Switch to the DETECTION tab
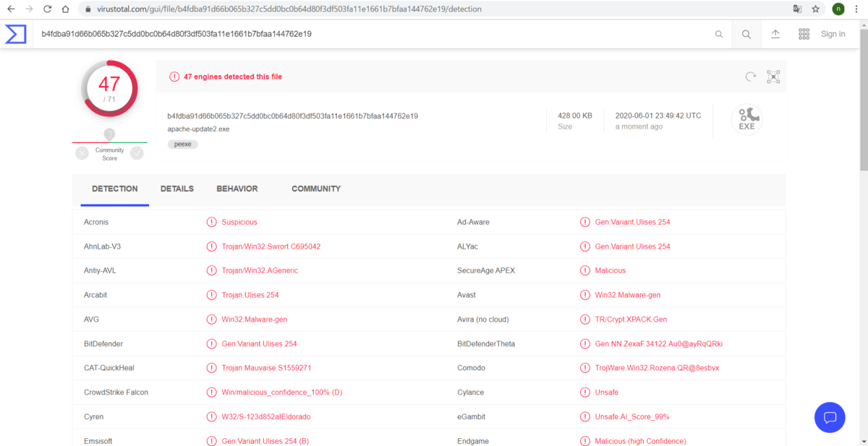Viewport: 868px width, 446px height. click(114, 189)
